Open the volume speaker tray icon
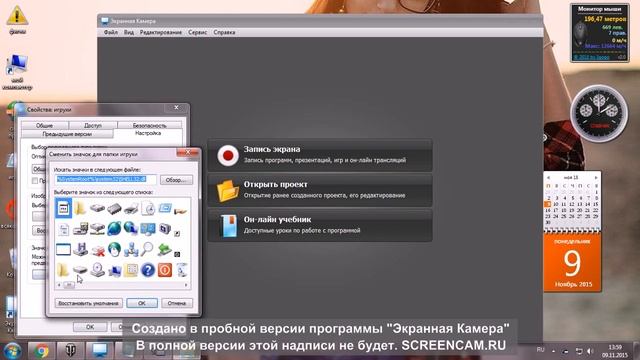 point(590,351)
